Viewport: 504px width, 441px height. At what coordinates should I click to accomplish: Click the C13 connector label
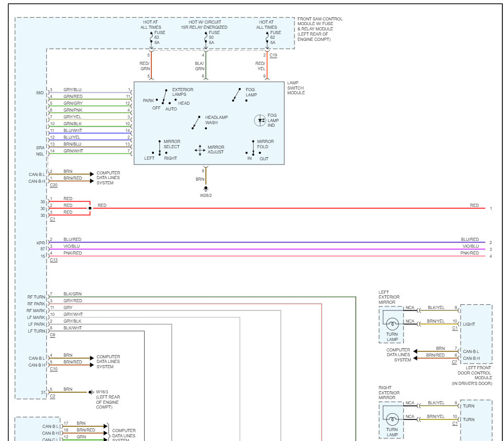pyautogui.click(x=53, y=260)
